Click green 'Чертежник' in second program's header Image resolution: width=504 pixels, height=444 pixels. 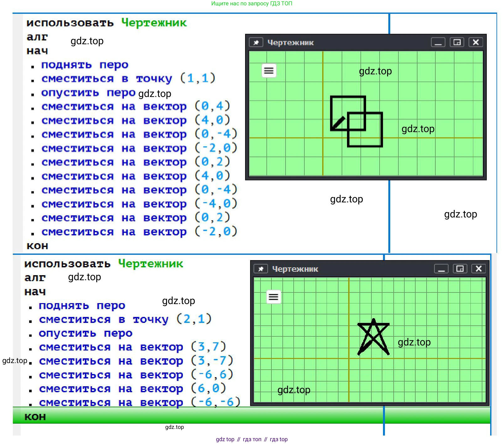pos(151,264)
